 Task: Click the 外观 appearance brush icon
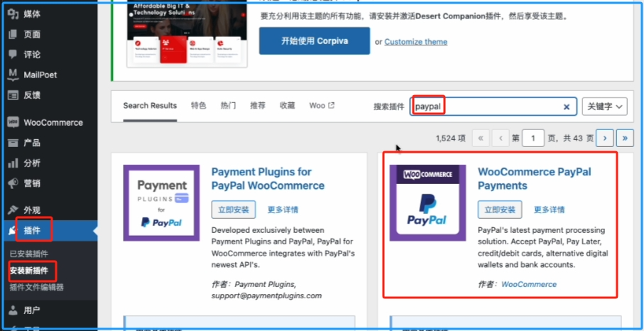pyautogui.click(x=13, y=210)
